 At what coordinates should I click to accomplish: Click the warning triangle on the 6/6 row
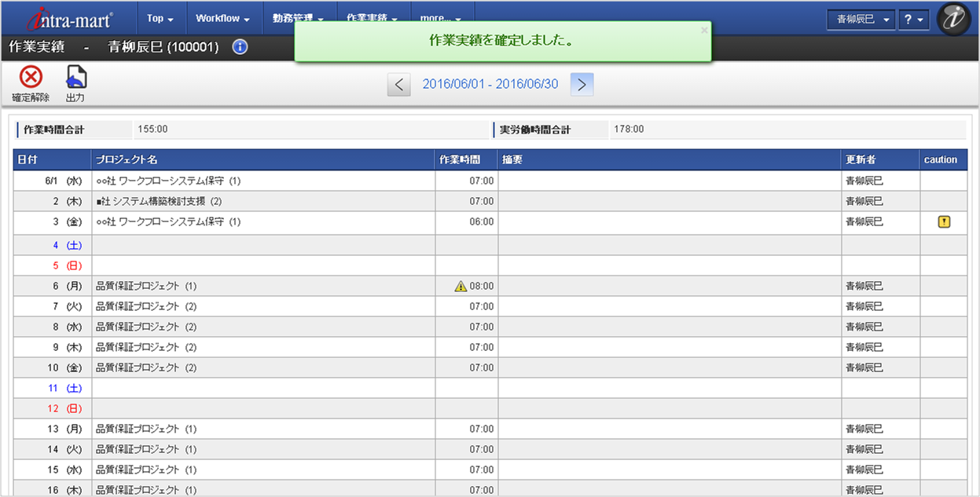click(461, 287)
